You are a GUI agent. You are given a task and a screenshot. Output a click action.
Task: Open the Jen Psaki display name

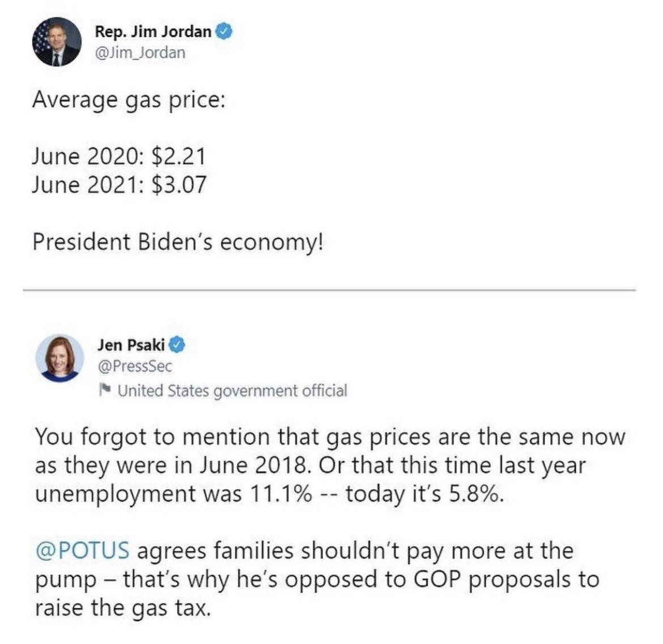tap(131, 344)
